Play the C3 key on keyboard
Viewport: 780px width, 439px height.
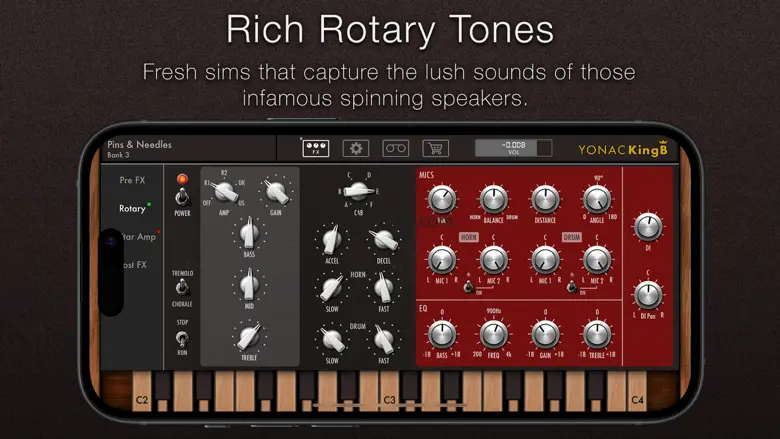(390, 391)
